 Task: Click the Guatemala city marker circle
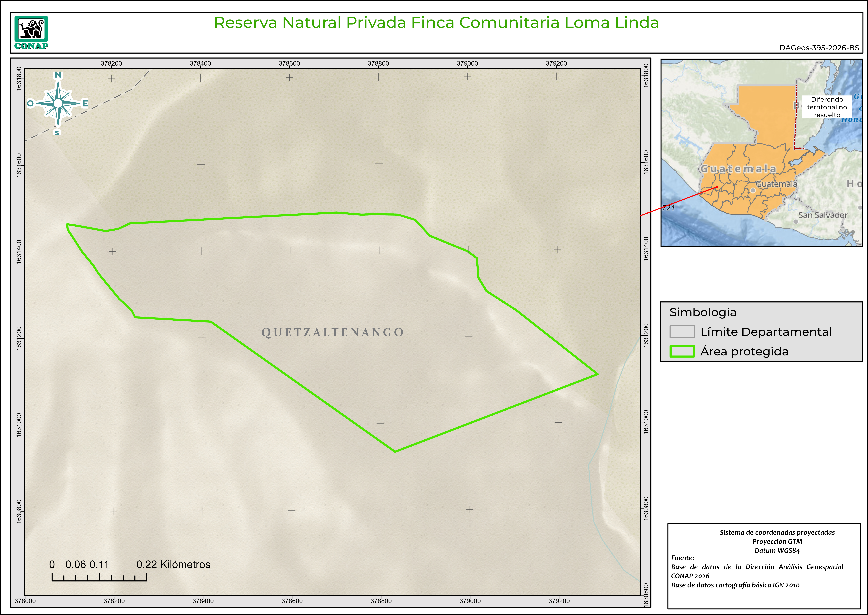coord(753,191)
